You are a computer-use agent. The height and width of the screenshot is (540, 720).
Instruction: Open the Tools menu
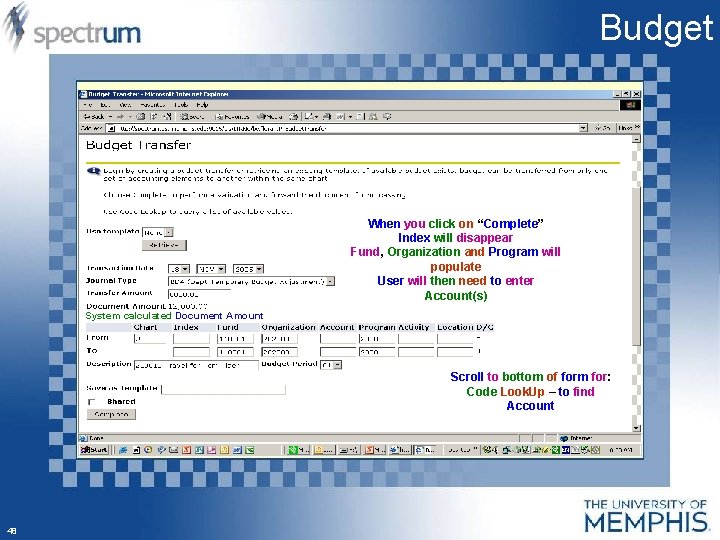coord(181,105)
